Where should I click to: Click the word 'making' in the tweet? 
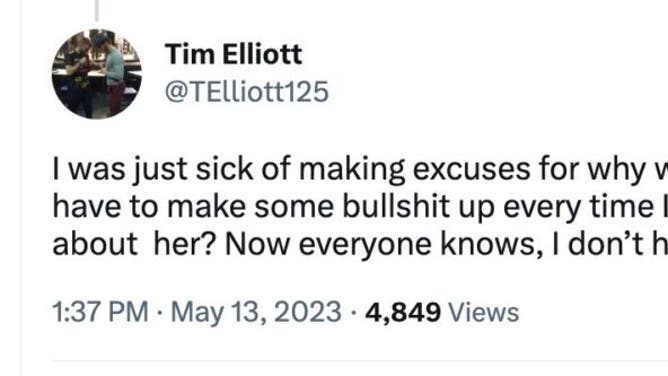tap(352, 170)
